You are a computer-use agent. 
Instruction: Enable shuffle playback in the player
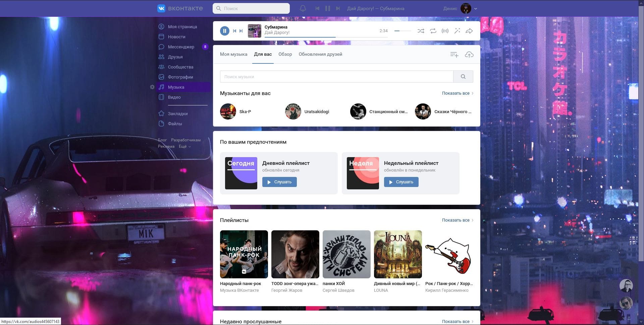click(421, 31)
